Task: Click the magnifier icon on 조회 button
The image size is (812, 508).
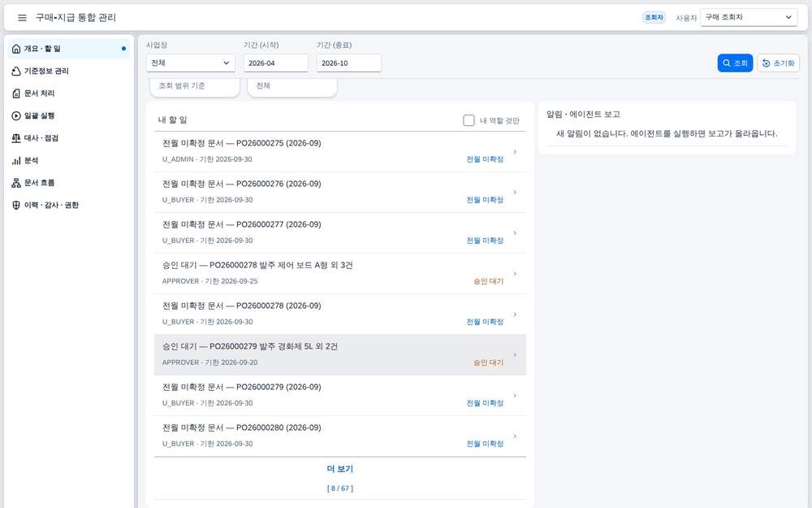Action: pos(727,63)
